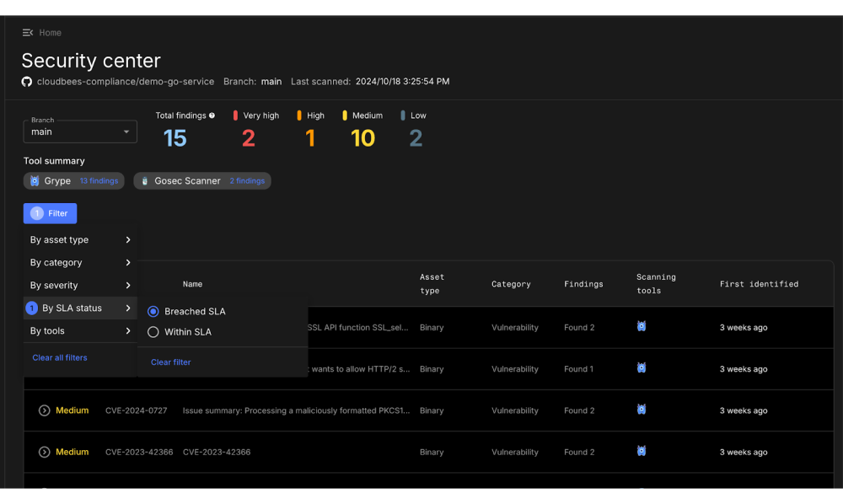Expand the By asset type submenu
The width and height of the screenshot is (843, 504).
[x=80, y=239]
